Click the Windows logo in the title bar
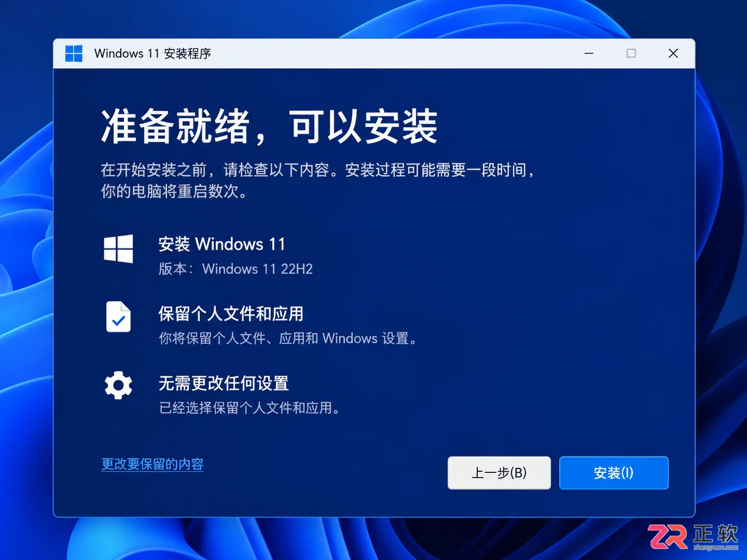This screenshot has width=747, height=560. pyautogui.click(x=74, y=53)
